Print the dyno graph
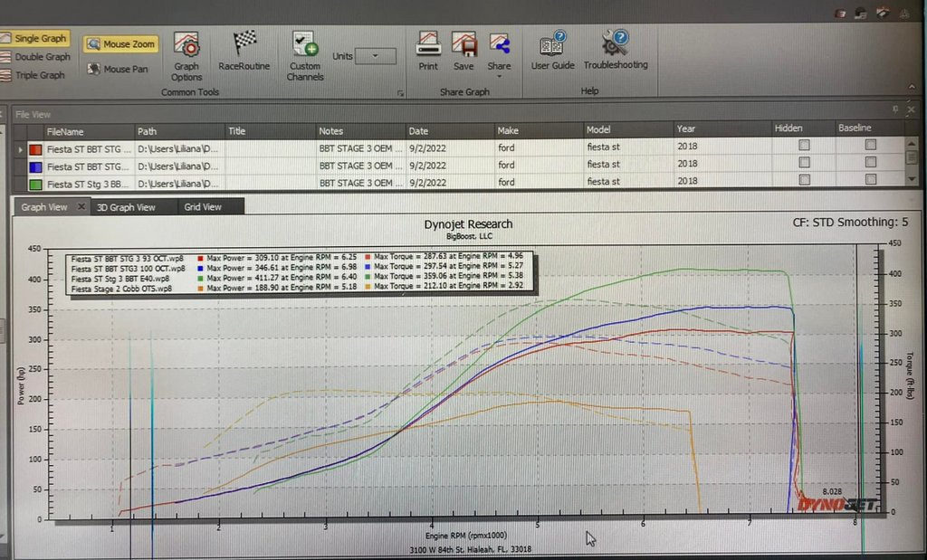Screen dimensions: 927x560 coord(428,52)
